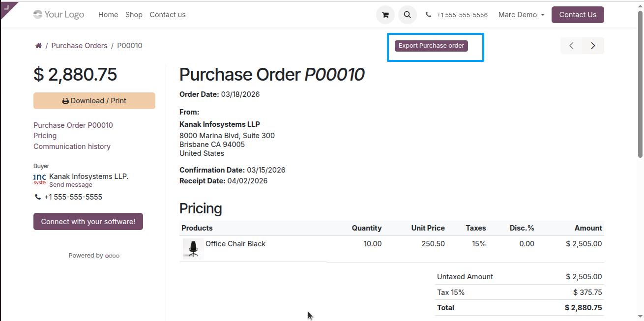Open the Marc Demo user dropdown
The width and height of the screenshot is (644, 321).
click(521, 15)
